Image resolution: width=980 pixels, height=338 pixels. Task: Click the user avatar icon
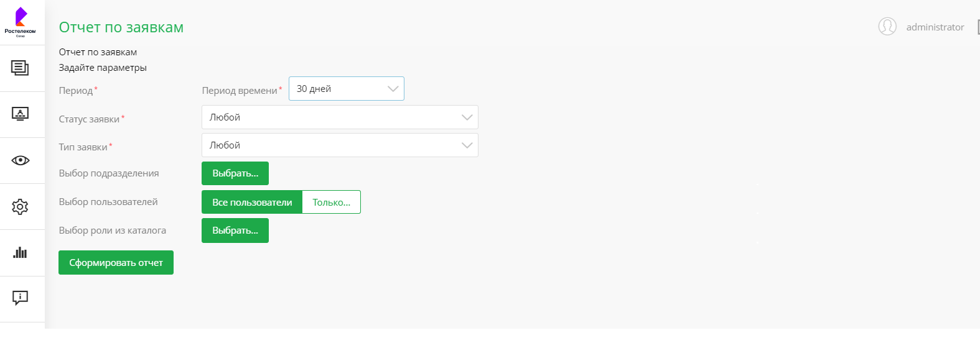coord(887,27)
